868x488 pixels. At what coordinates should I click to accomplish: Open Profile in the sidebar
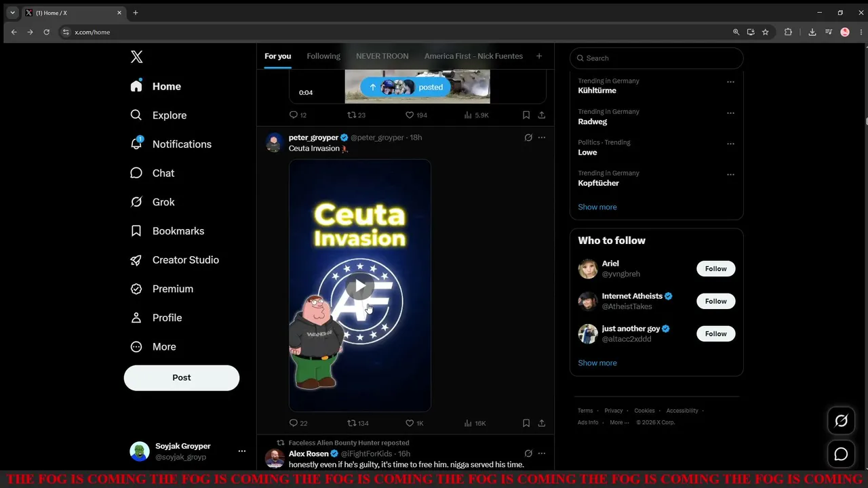tap(157, 317)
